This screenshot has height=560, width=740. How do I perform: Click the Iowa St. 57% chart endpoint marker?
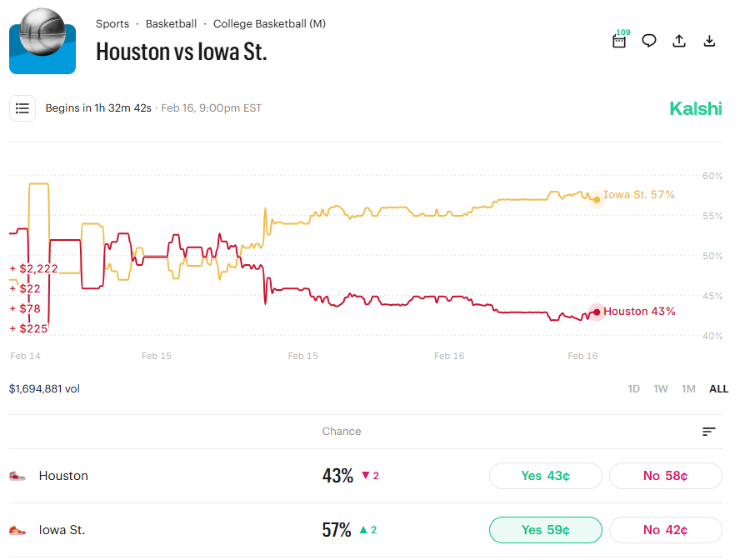coord(596,199)
